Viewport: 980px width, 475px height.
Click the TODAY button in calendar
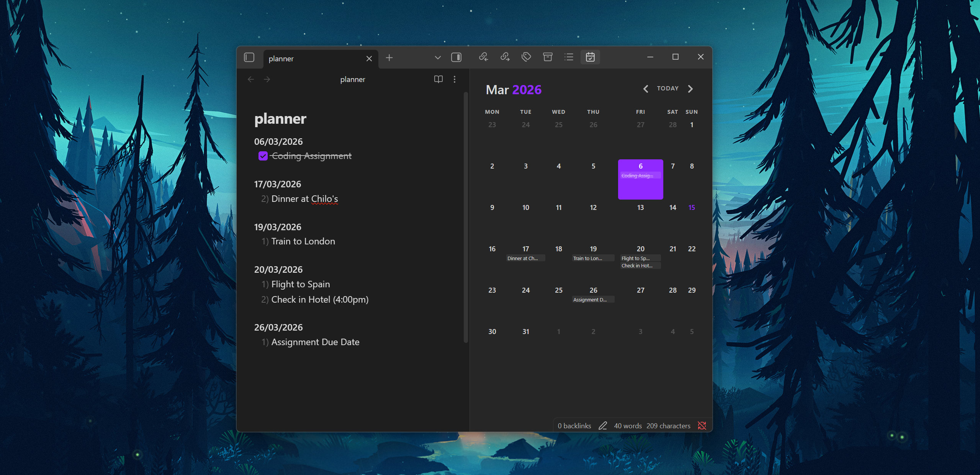[x=668, y=88]
